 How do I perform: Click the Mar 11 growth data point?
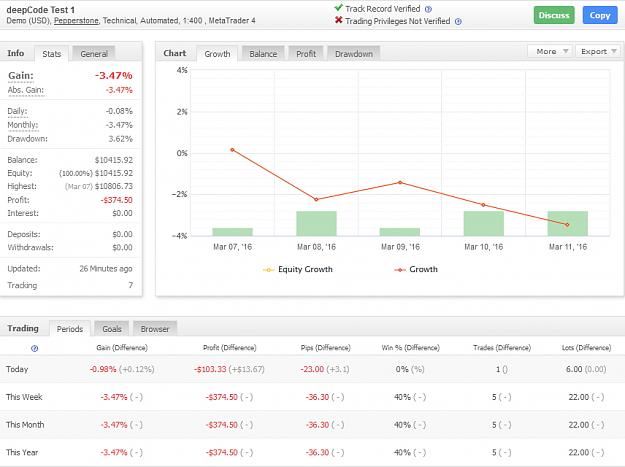pyautogui.click(x=567, y=225)
